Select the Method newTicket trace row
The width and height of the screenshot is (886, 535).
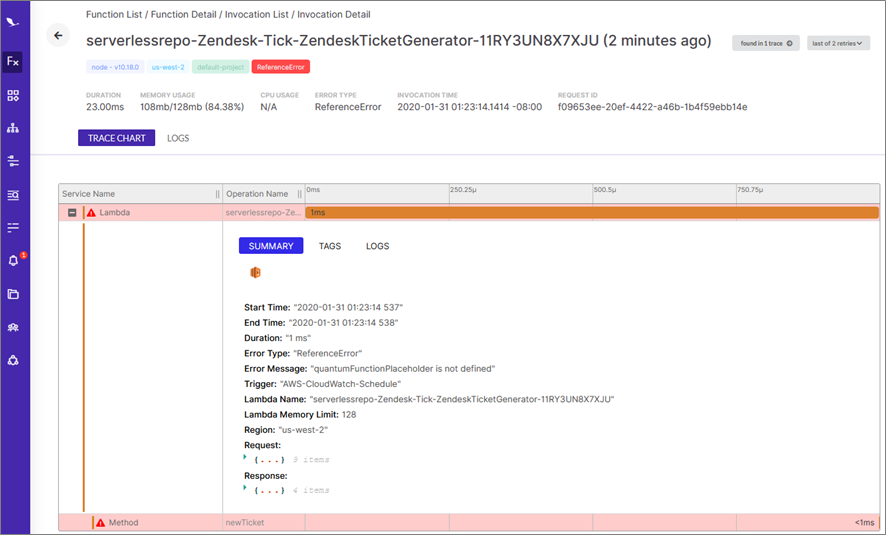coord(469,523)
